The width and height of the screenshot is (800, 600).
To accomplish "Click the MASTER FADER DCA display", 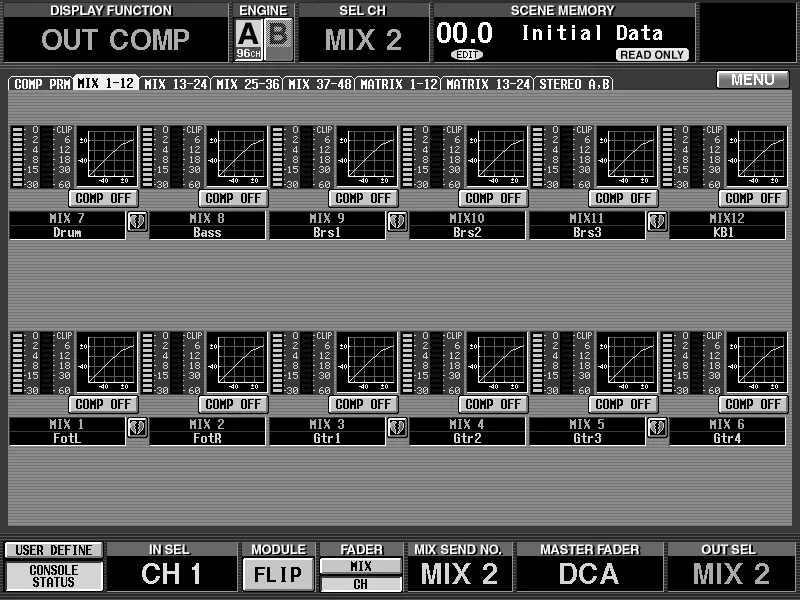I will tap(589, 574).
